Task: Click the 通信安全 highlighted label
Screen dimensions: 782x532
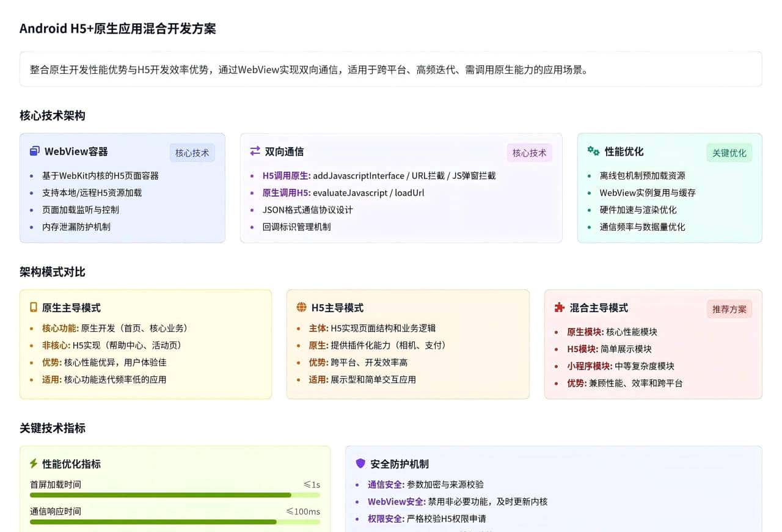Action: 386,484
